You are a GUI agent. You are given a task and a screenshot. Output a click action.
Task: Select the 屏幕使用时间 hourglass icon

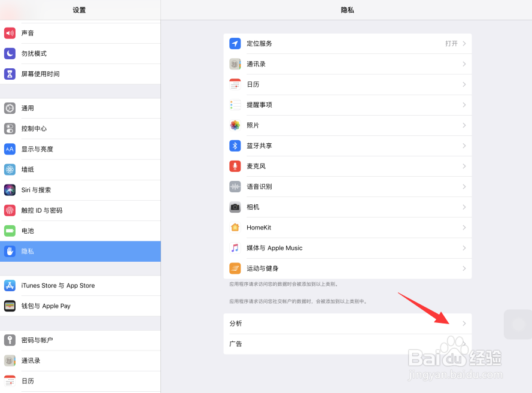point(10,74)
